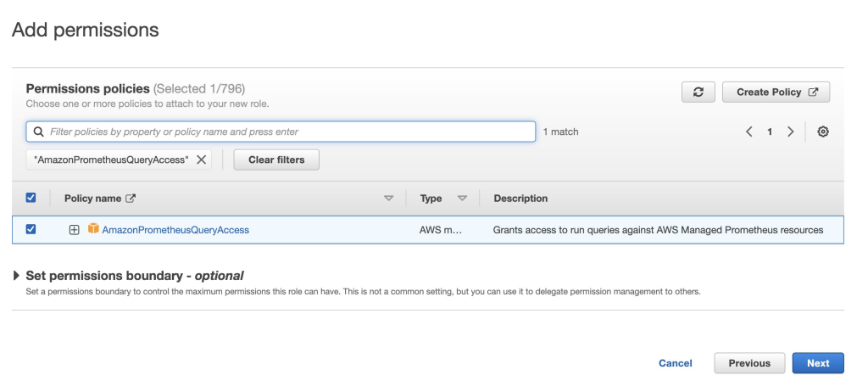Click the Next button
868x381 pixels.
click(818, 363)
